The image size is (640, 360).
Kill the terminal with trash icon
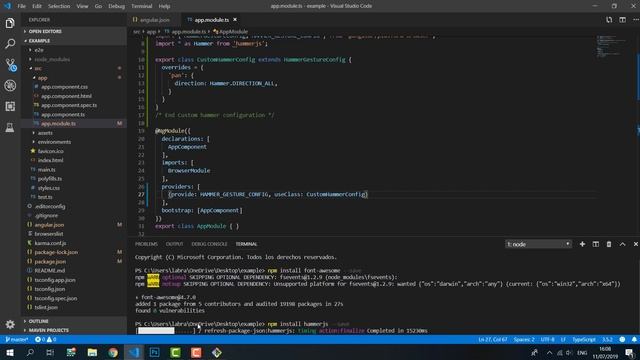click(609, 244)
